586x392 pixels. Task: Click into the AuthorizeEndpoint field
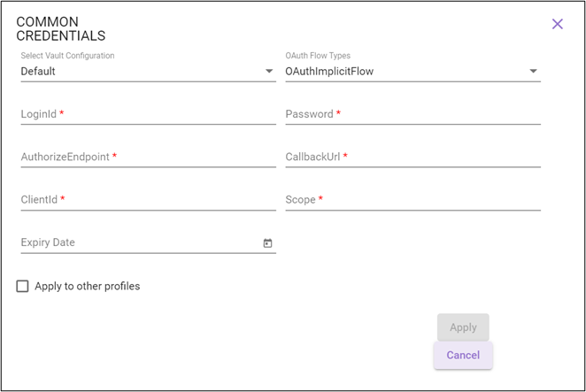coord(148,158)
